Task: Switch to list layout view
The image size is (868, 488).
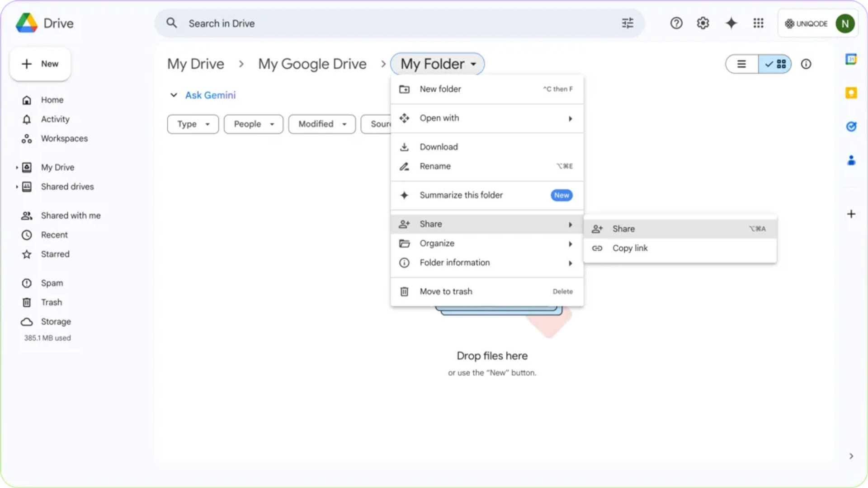Action: click(x=742, y=64)
